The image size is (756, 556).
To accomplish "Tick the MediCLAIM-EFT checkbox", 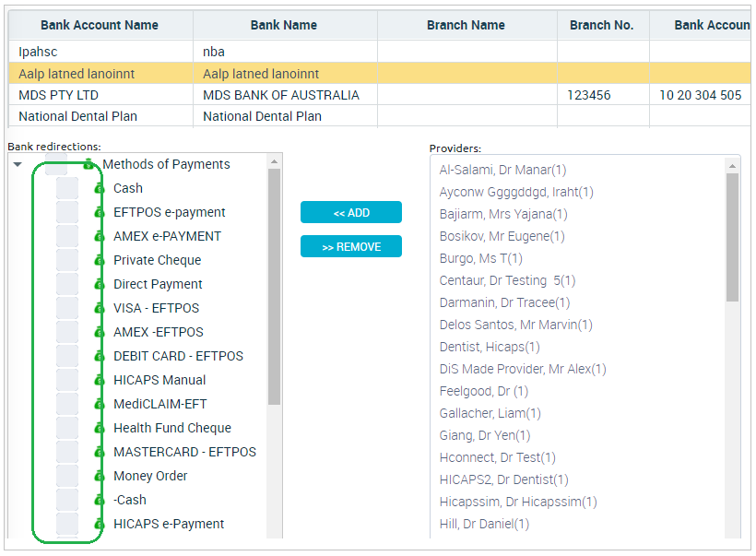I will [67, 404].
